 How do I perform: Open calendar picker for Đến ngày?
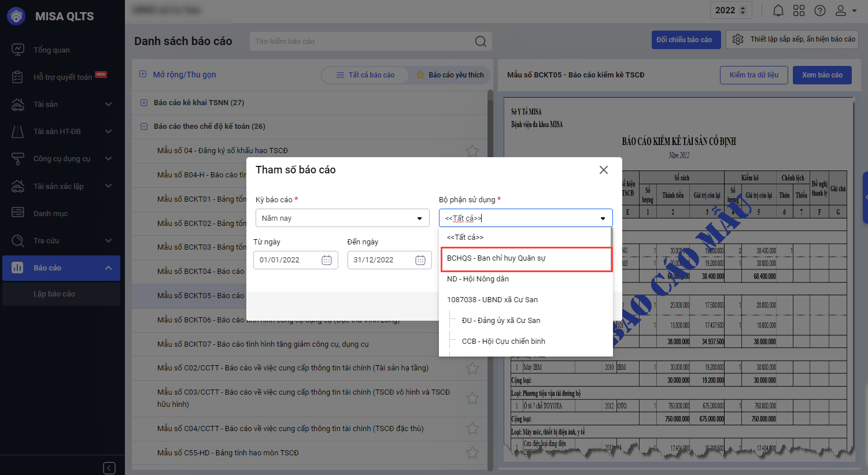[420, 260]
